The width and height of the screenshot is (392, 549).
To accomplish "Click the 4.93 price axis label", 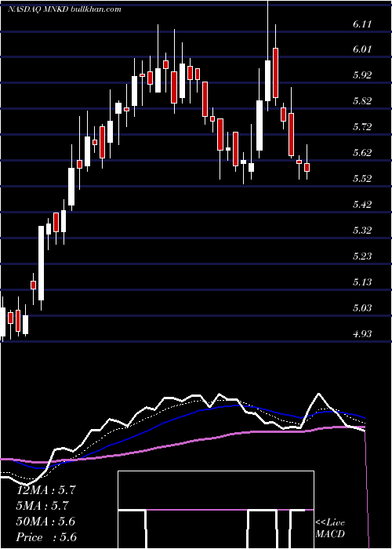I will 362,334.
